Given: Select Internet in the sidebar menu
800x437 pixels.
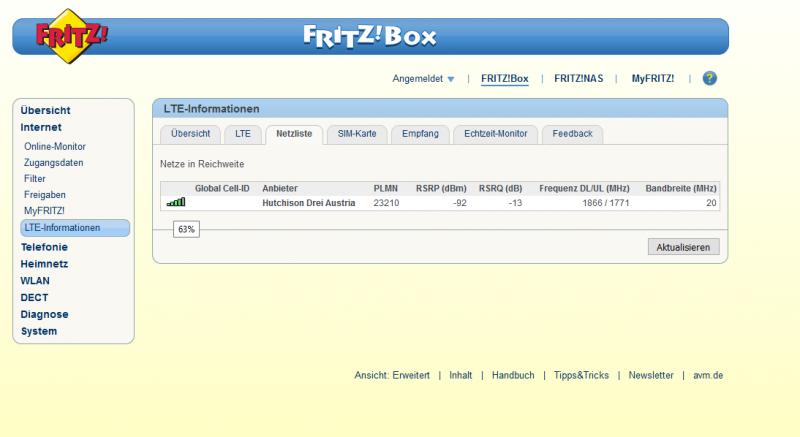Looking at the screenshot, I should click(x=41, y=127).
